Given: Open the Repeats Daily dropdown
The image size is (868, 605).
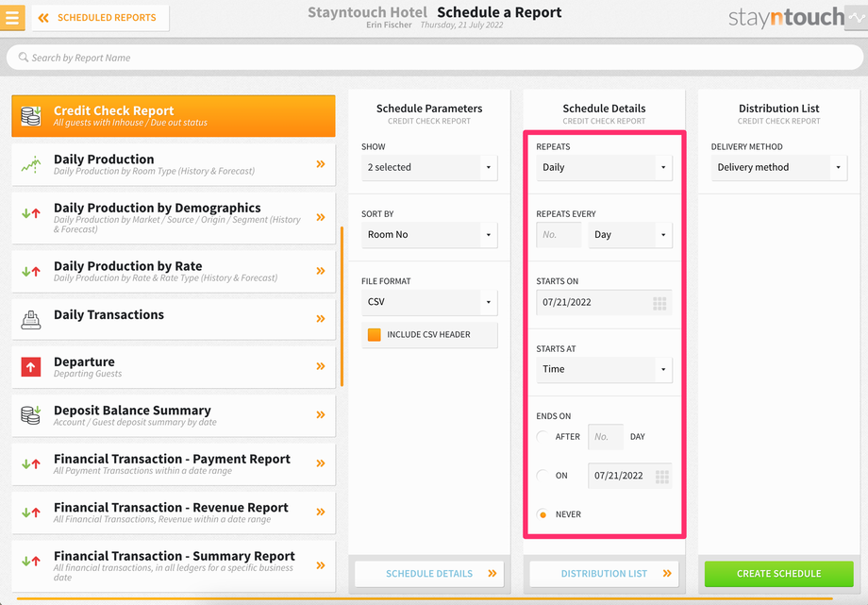Looking at the screenshot, I should pos(604,167).
